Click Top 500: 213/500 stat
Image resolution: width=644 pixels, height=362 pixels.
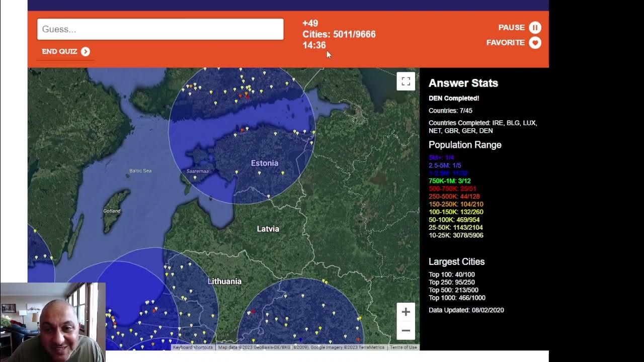[x=454, y=290]
